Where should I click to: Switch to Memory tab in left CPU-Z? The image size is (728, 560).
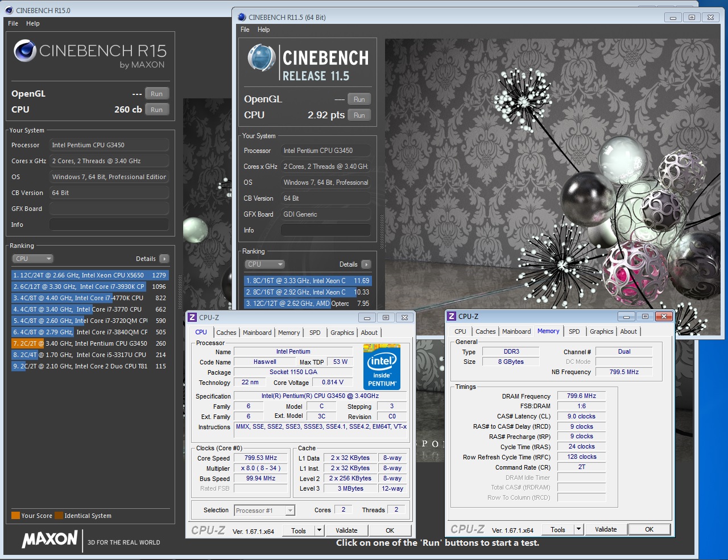pyautogui.click(x=289, y=333)
